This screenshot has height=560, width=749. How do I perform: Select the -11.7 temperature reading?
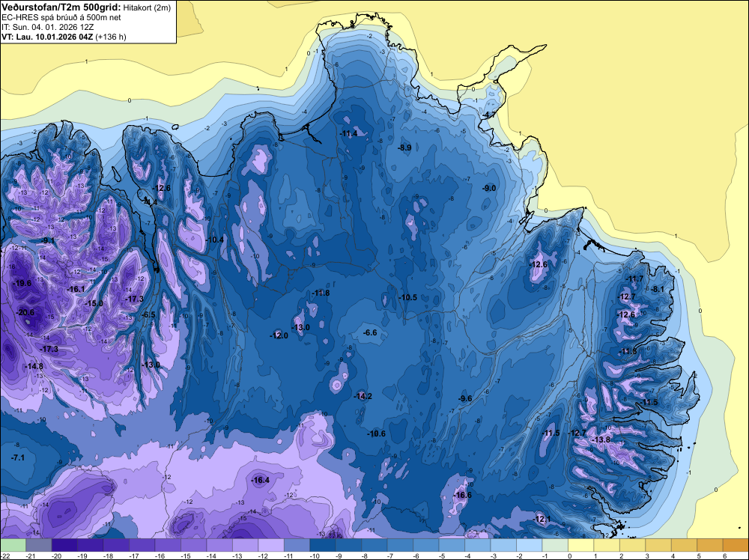[635, 279]
